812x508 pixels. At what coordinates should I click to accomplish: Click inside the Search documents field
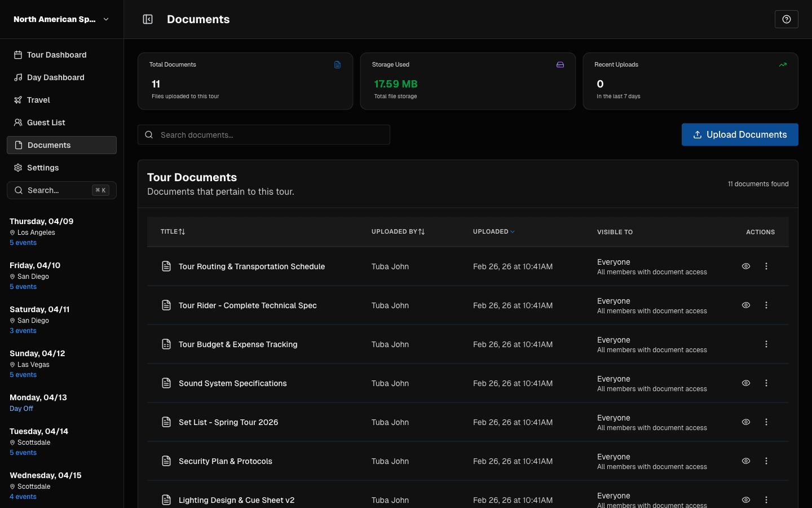tap(264, 134)
